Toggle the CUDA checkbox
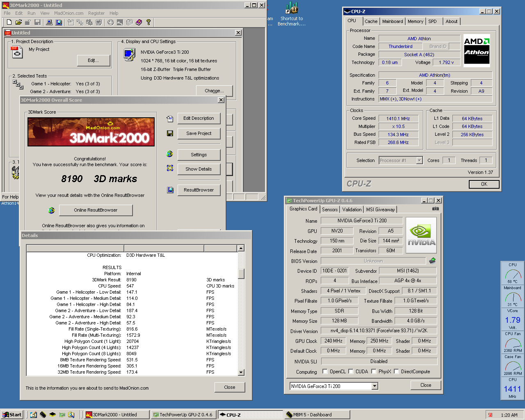The width and height of the screenshot is (525, 420). click(x=351, y=372)
